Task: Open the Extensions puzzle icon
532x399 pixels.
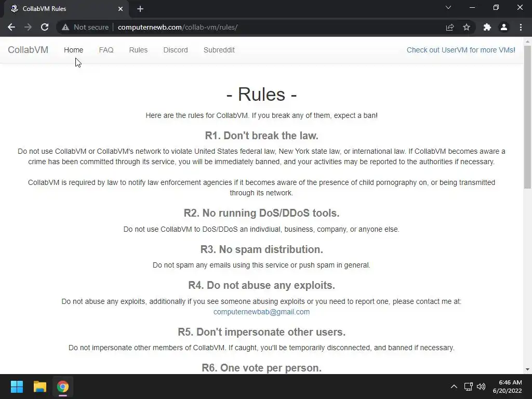Action: click(x=487, y=27)
